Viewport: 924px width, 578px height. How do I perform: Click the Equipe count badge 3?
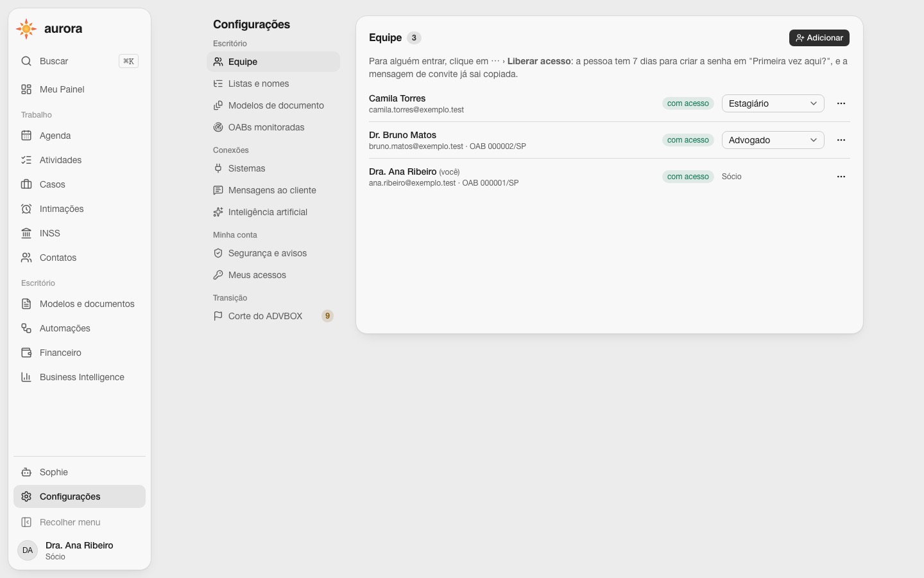414,38
